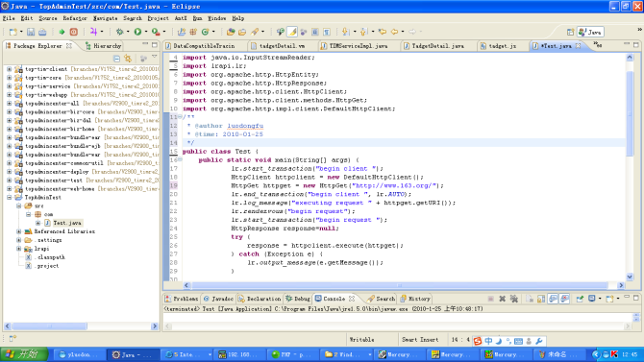Click the Windows Start button
This screenshot has height=362, width=644.
[x=24, y=354]
